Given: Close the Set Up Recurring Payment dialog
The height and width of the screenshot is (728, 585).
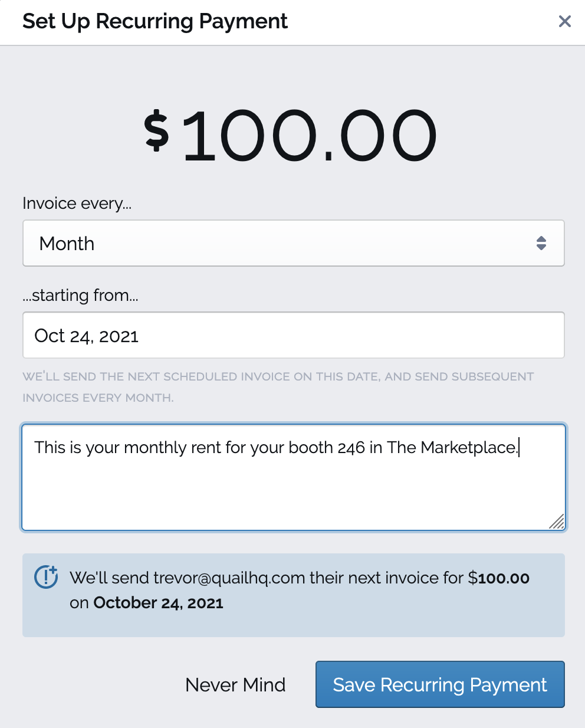Looking at the screenshot, I should (564, 22).
